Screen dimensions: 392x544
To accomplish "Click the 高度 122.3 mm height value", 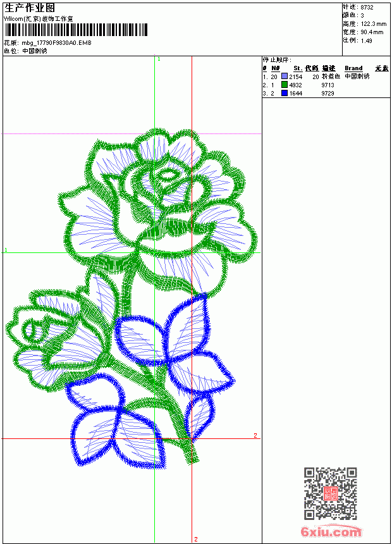I will pyautogui.click(x=374, y=24).
